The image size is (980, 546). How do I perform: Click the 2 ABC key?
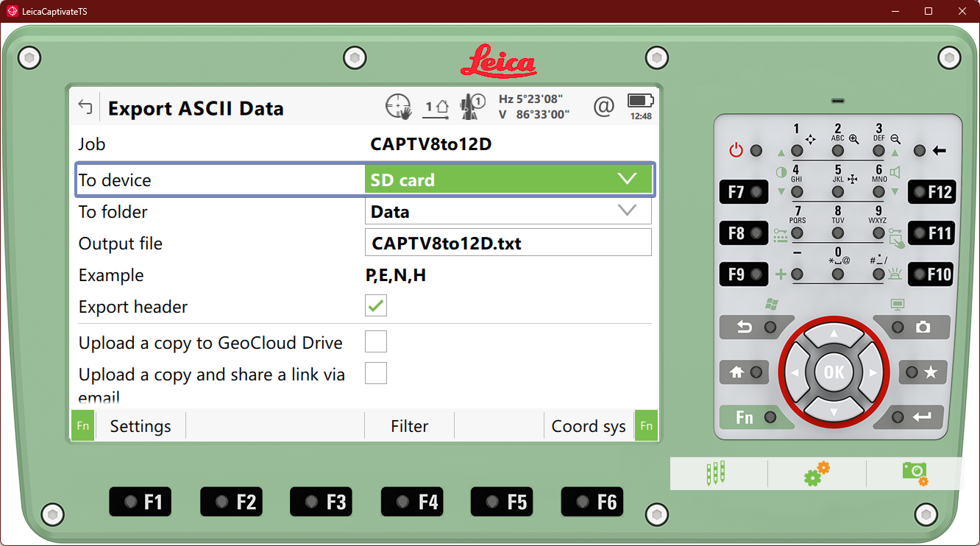(838, 151)
